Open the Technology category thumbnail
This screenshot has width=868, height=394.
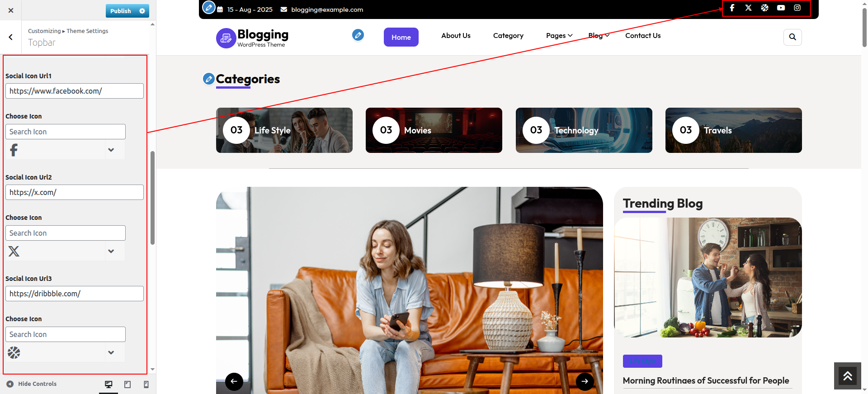click(x=584, y=130)
